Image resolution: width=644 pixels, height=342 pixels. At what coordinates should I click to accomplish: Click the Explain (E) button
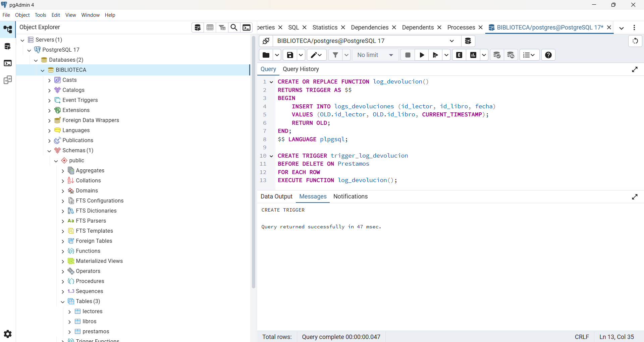(x=460, y=55)
